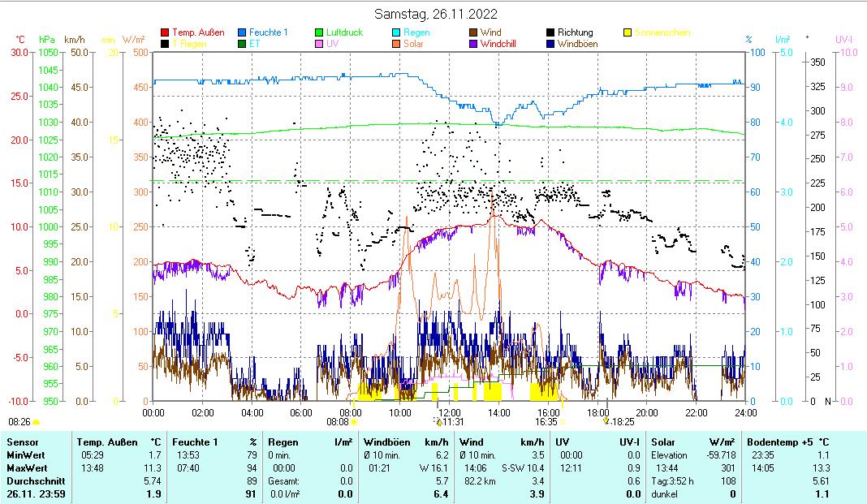Screen dimensions: 867x504
Task: Click the blue Feuchte 1 legend swatch
Action: point(242,32)
